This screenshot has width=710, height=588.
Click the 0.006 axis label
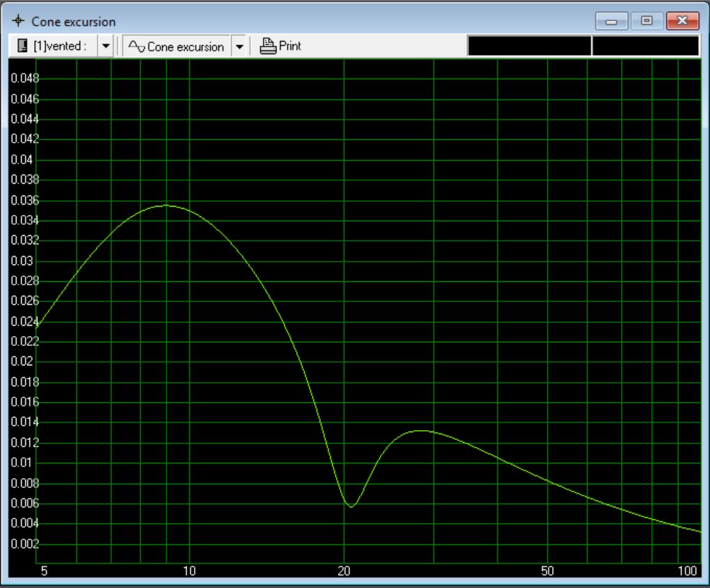click(x=25, y=503)
